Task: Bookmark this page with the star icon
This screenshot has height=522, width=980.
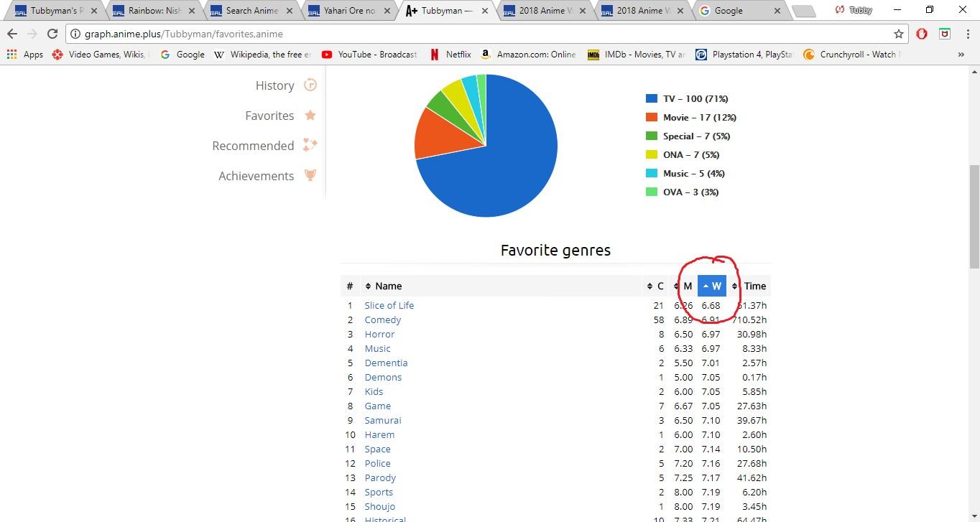Action: coord(899,34)
